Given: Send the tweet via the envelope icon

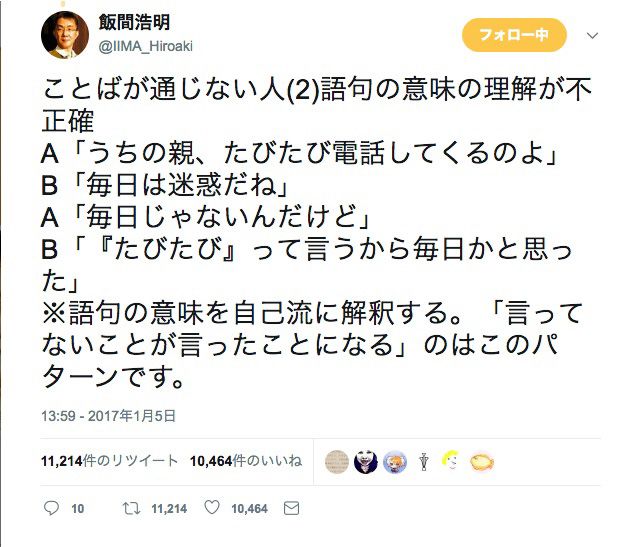Looking at the screenshot, I should (x=292, y=509).
